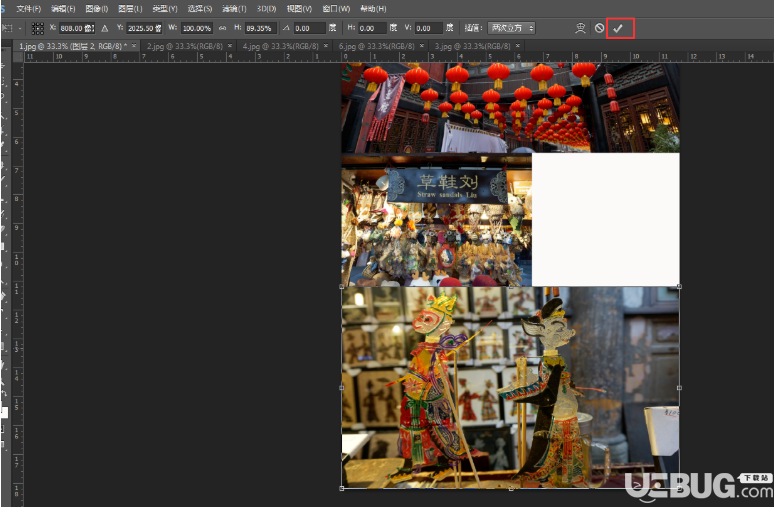Image resolution: width=774 pixels, height=507 pixels.
Task: Switch to the 1.jpg document tab
Action: (73, 46)
